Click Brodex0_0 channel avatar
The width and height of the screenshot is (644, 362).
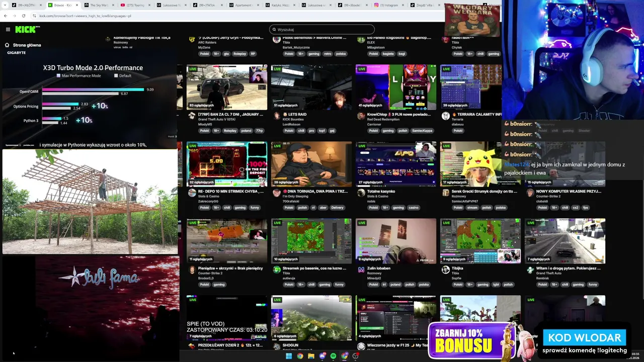point(192,269)
